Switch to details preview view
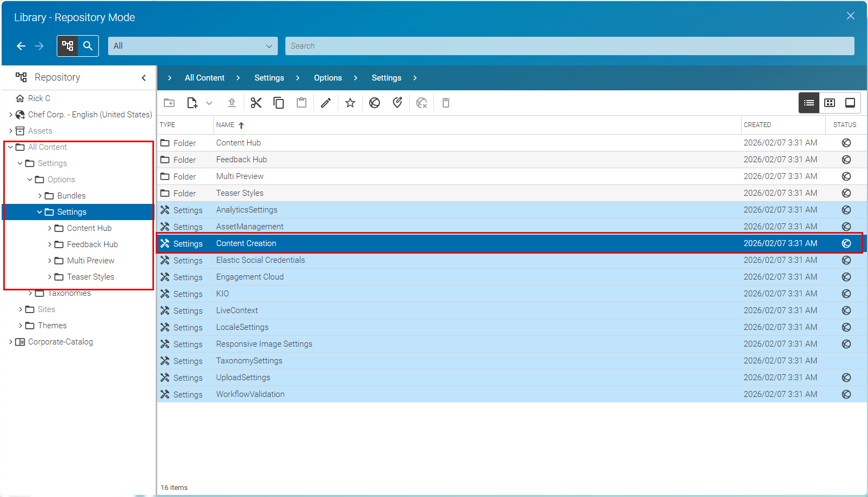Image resolution: width=868 pixels, height=497 pixels. (850, 102)
